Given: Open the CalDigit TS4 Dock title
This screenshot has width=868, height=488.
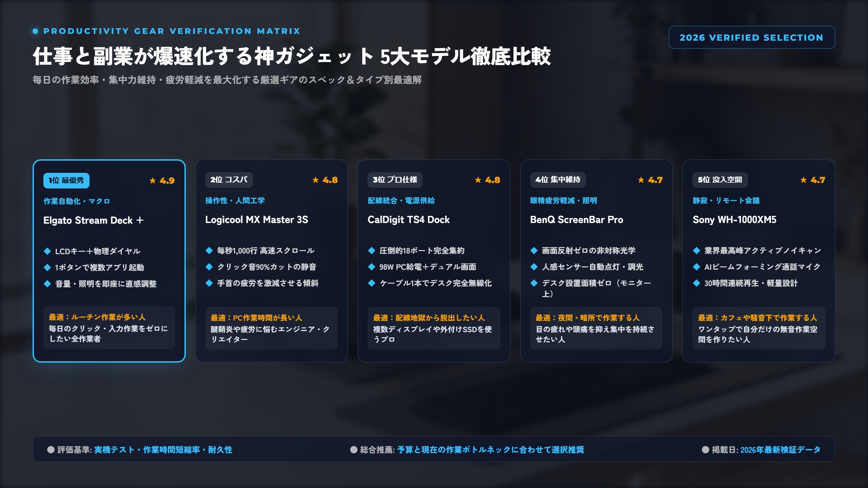Looking at the screenshot, I should [x=409, y=220].
